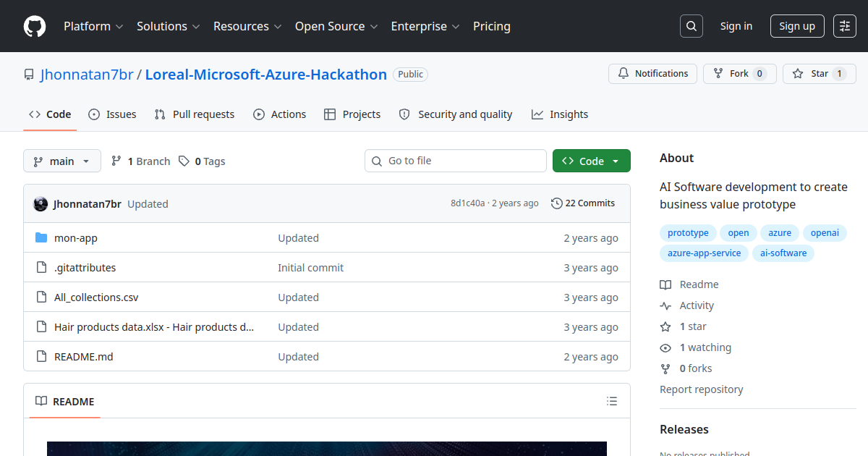Expand the Resources menu

(x=247, y=26)
